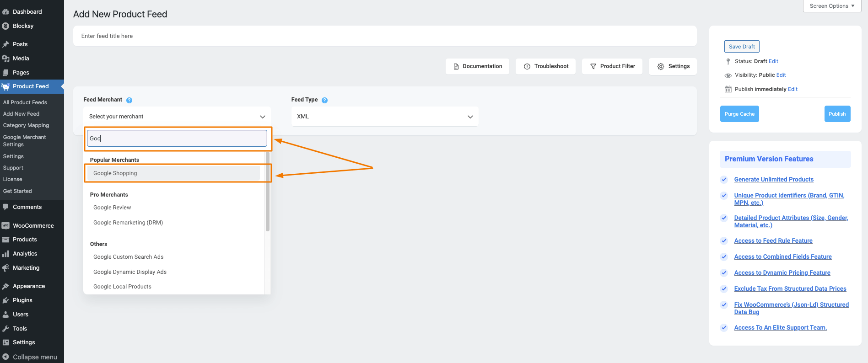Click the Product Feed cart icon

[5, 86]
